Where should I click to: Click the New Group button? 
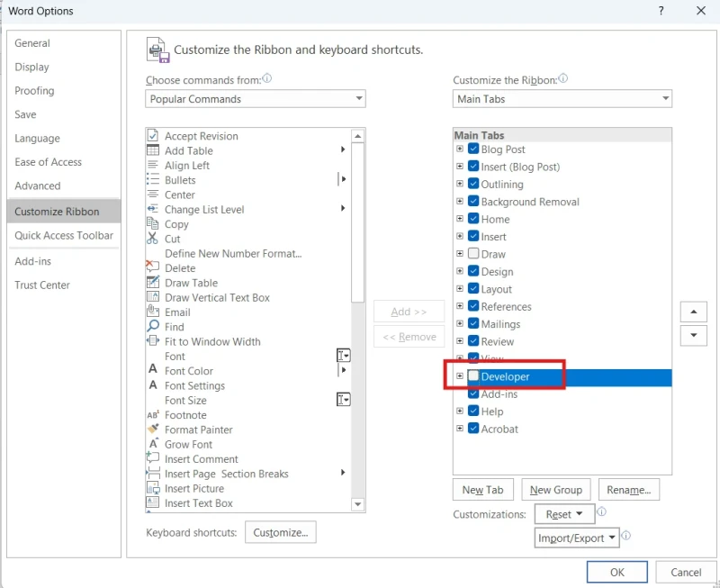point(556,490)
